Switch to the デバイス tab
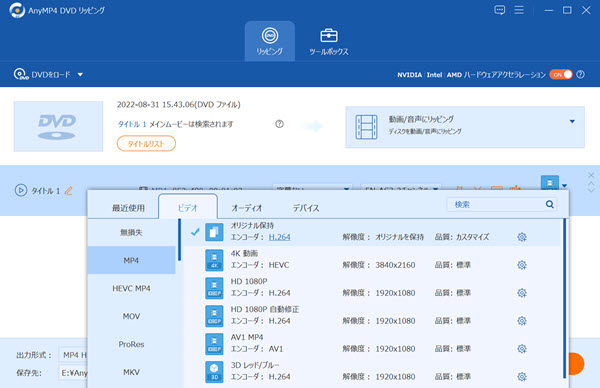 (306, 208)
